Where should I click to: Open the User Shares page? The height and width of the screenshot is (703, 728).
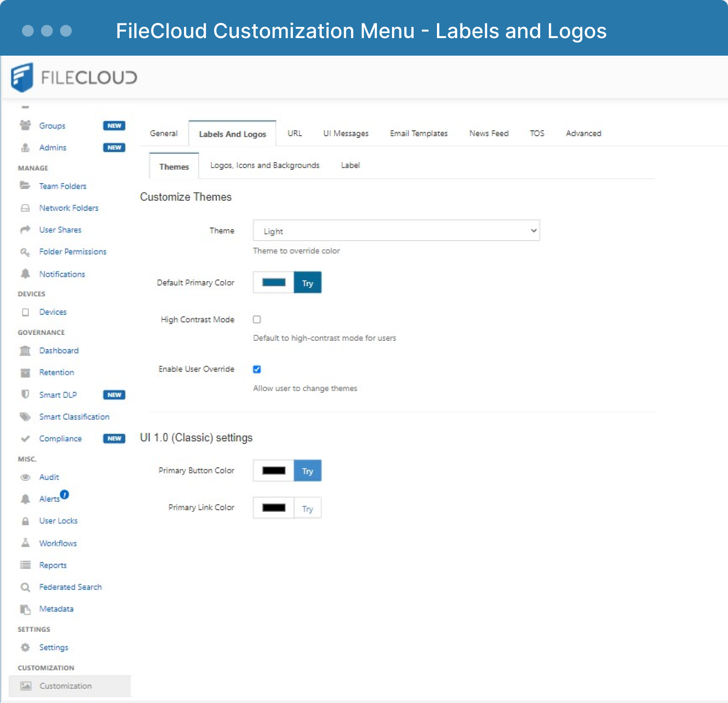point(60,229)
